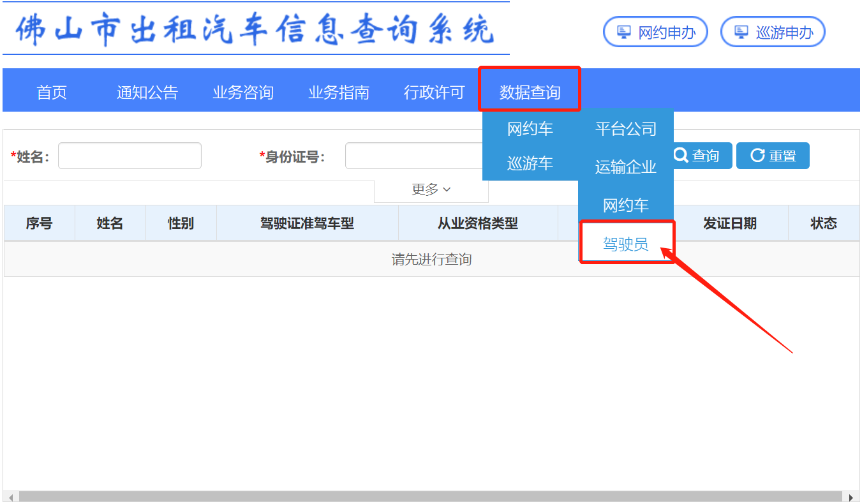The height and width of the screenshot is (504, 862).
Task: Click the refresh icon in 重置 button
Action: point(757,155)
